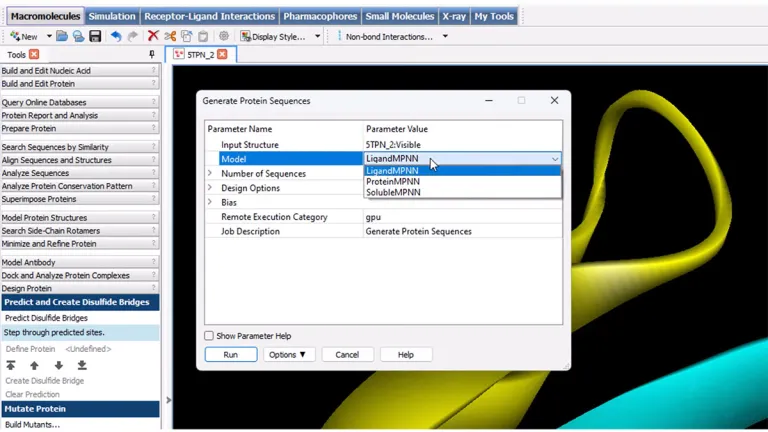Click the Run button
768x432 pixels.
pos(231,355)
